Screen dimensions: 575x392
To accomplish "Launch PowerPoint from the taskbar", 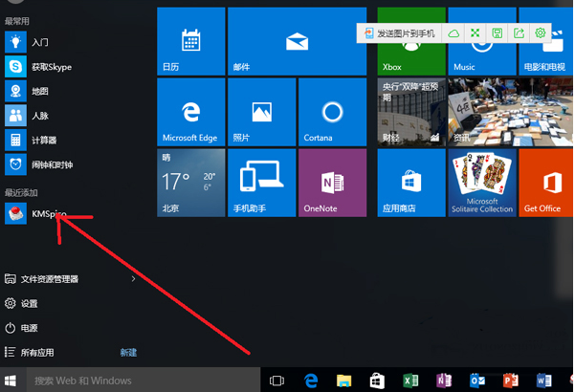I will point(511,381).
